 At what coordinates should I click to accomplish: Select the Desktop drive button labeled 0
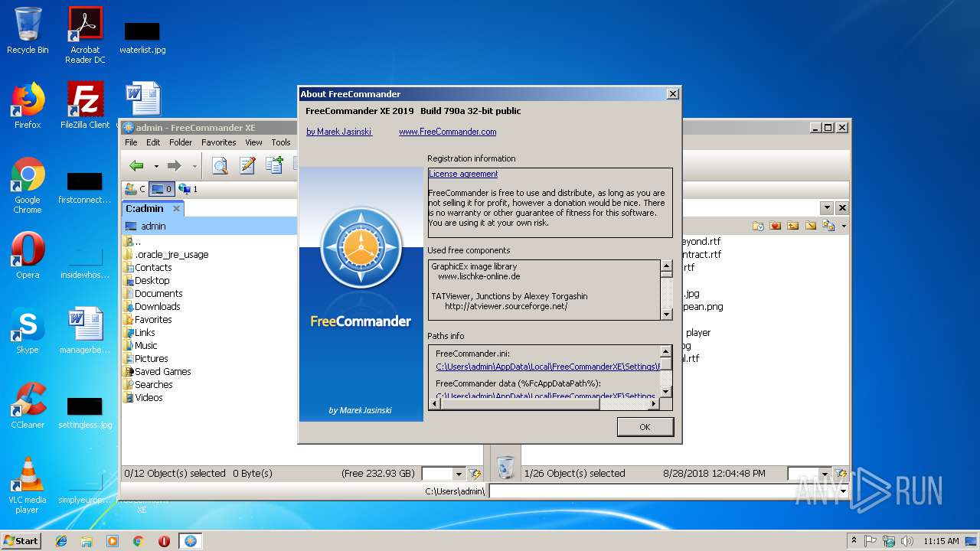(162, 189)
